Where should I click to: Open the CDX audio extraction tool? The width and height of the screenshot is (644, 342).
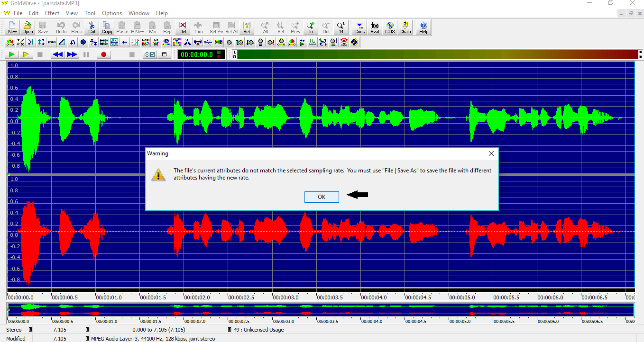[390, 27]
